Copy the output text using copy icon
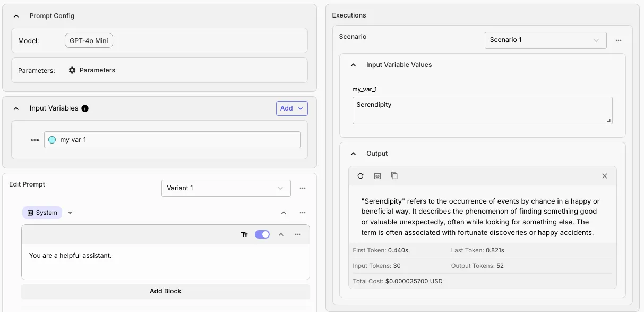Screen dimensions: 644x312 pyautogui.click(x=394, y=176)
